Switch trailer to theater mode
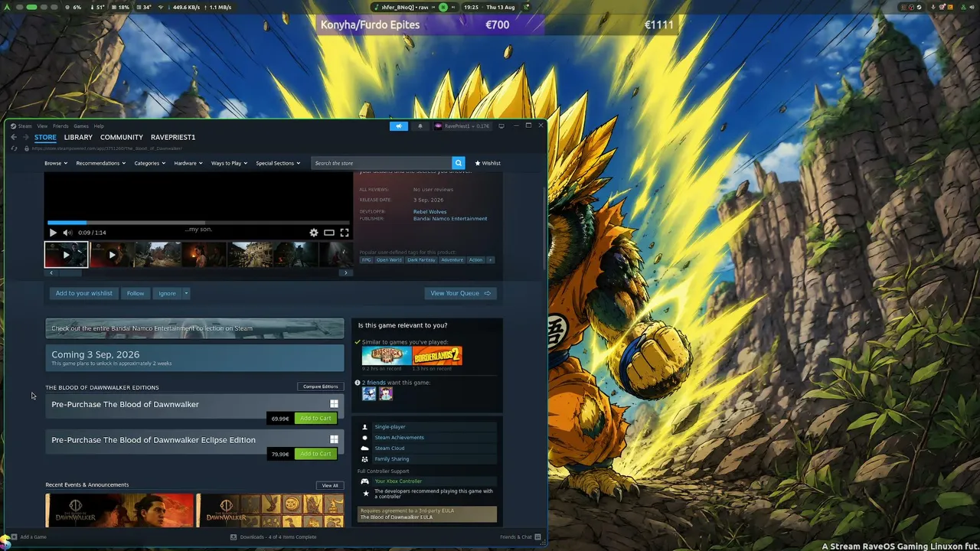Viewport: 980px width, 551px height. click(329, 233)
